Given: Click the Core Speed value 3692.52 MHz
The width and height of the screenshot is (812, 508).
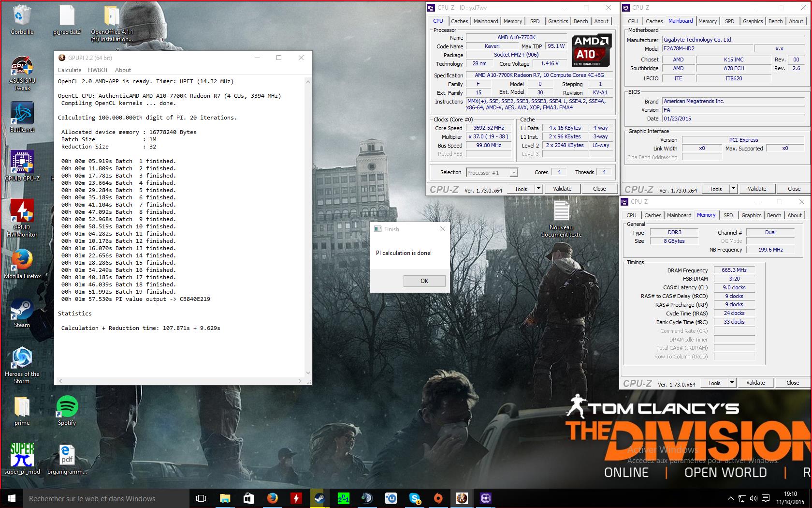Looking at the screenshot, I should coord(489,128).
